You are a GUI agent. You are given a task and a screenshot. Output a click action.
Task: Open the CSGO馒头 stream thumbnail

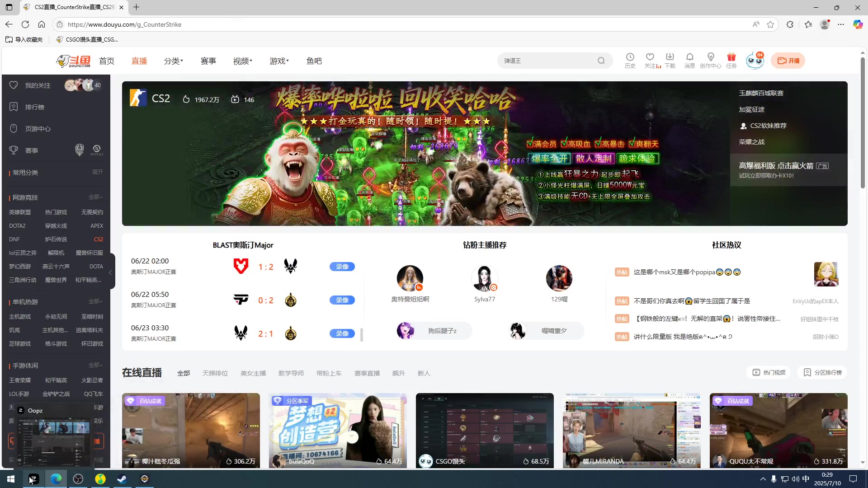point(485,430)
